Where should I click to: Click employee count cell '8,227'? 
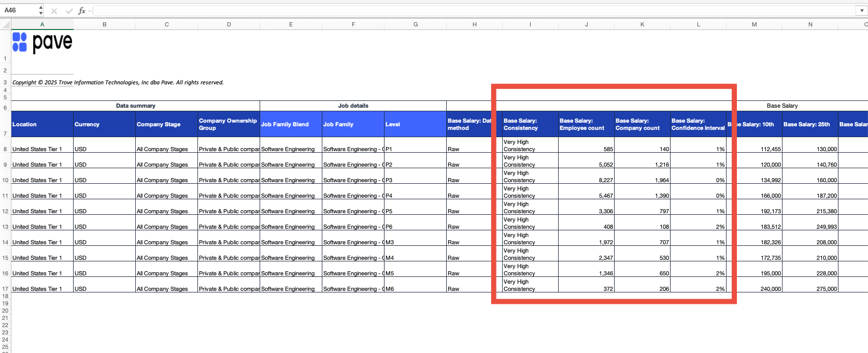(587, 176)
